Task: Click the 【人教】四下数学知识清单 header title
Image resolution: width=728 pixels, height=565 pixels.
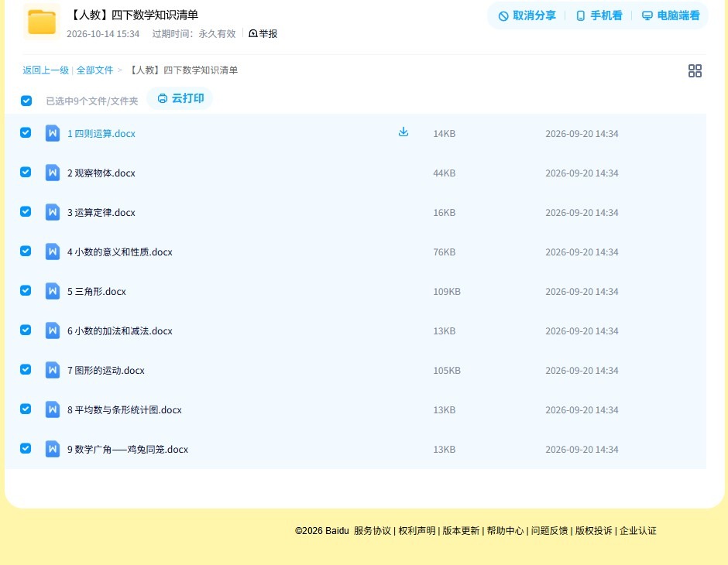Action: pos(133,15)
